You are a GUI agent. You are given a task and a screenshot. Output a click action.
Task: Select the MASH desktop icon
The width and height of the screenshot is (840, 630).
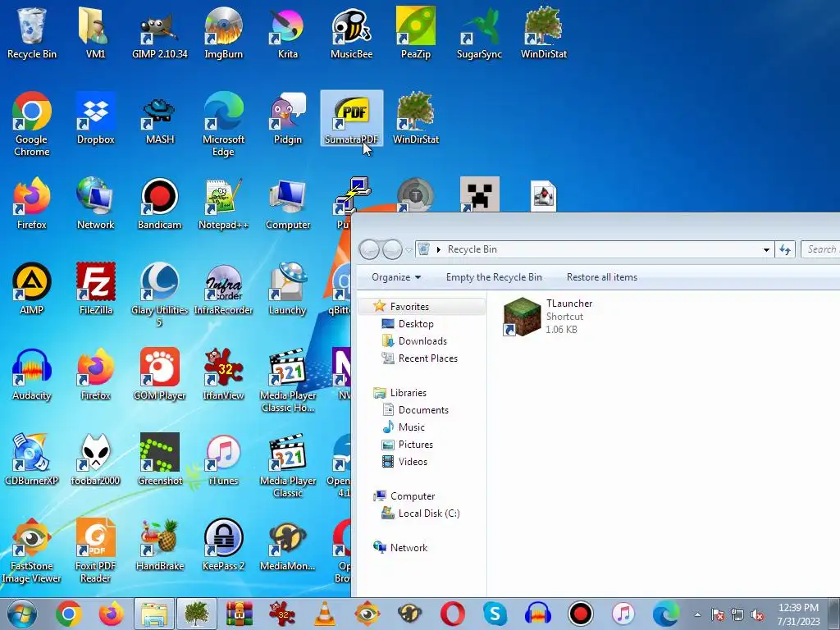pyautogui.click(x=160, y=118)
